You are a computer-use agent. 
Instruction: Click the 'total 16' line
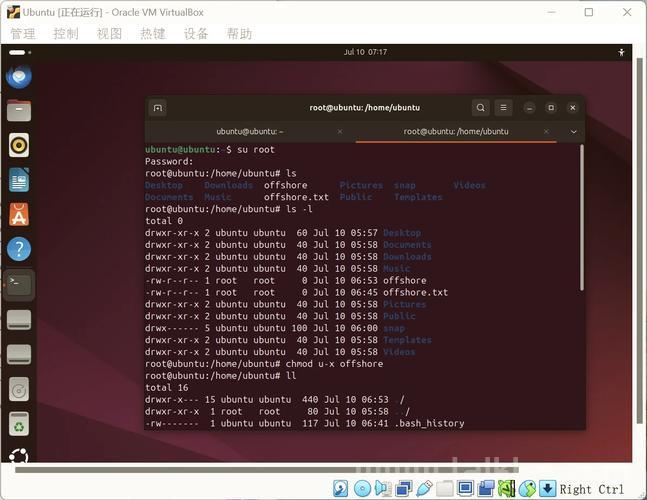pos(167,388)
